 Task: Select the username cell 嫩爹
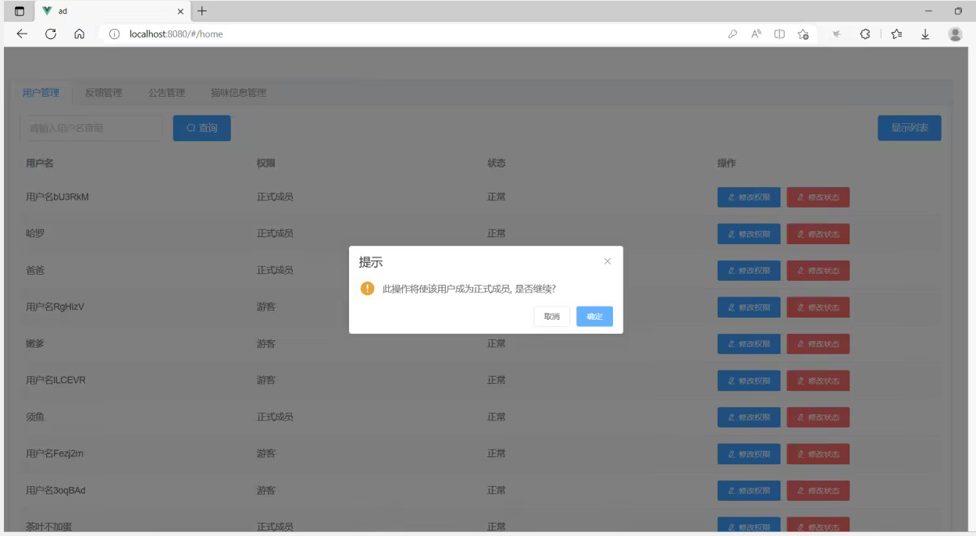[35, 344]
